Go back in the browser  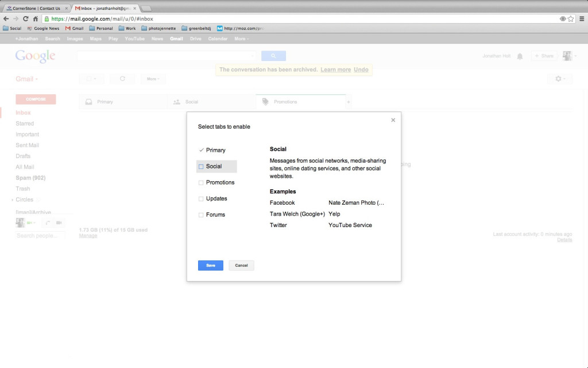(6, 19)
